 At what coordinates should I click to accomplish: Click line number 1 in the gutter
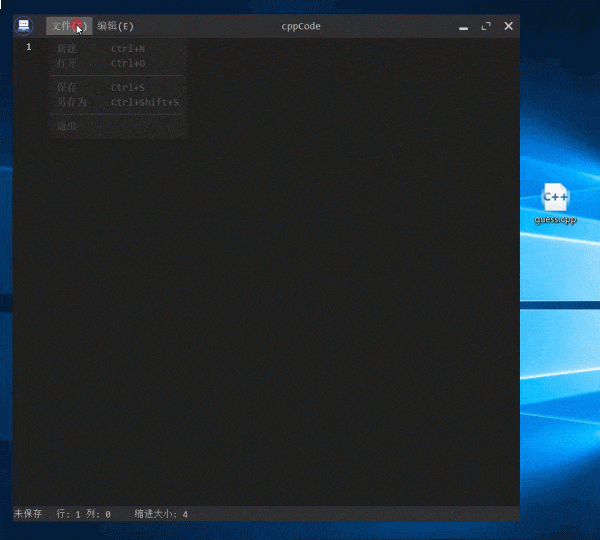pyautogui.click(x=28, y=47)
